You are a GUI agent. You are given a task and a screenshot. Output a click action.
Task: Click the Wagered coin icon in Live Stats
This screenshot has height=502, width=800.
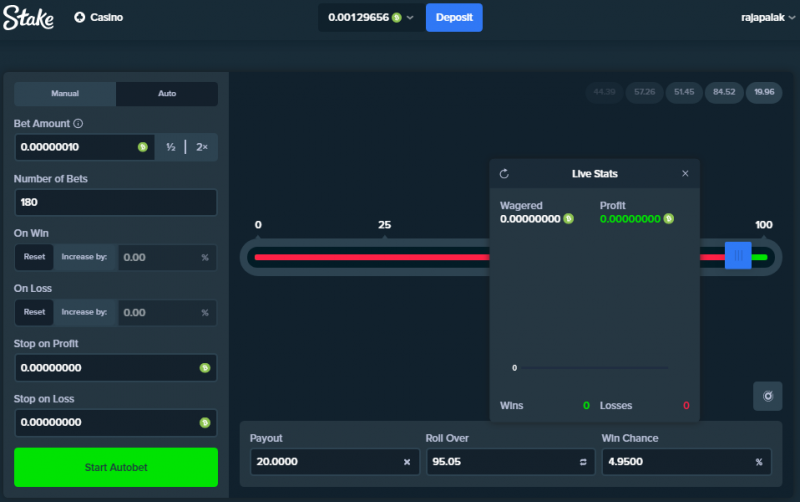coord(568,219)
